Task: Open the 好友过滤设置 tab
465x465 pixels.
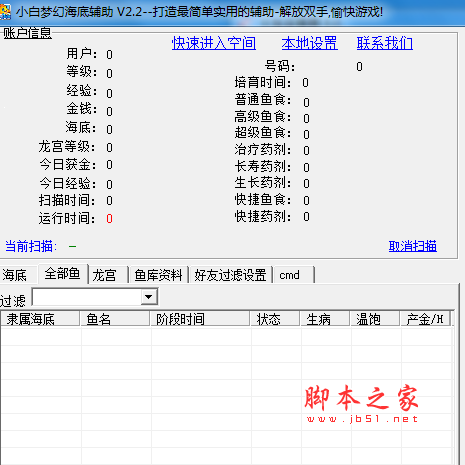Action: coord(231,275)
